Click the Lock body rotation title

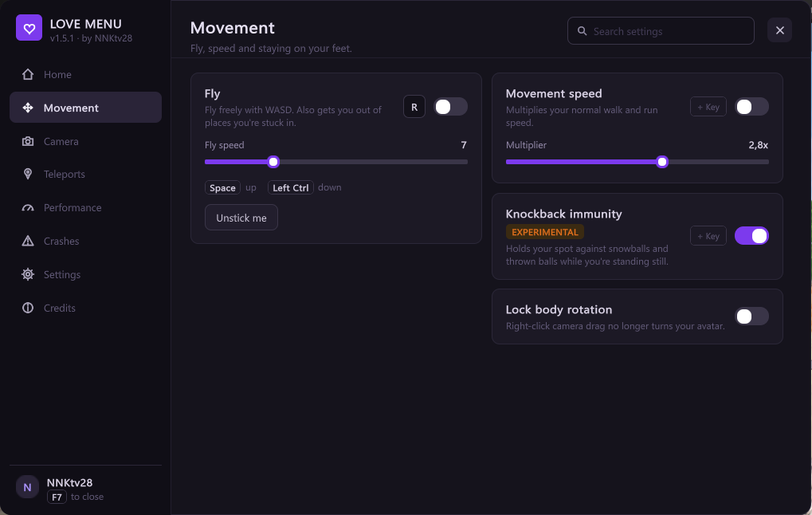coord(559,309)
